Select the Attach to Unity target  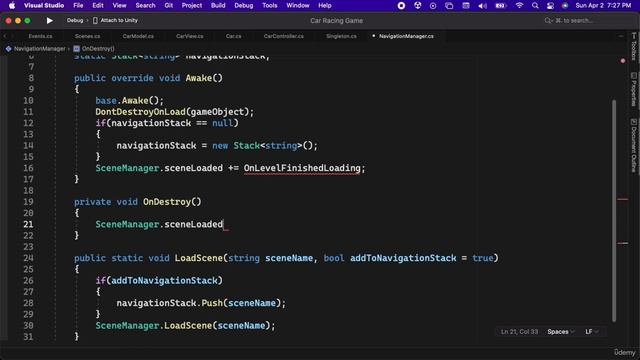pyautogui.click(x=115, y=20)
